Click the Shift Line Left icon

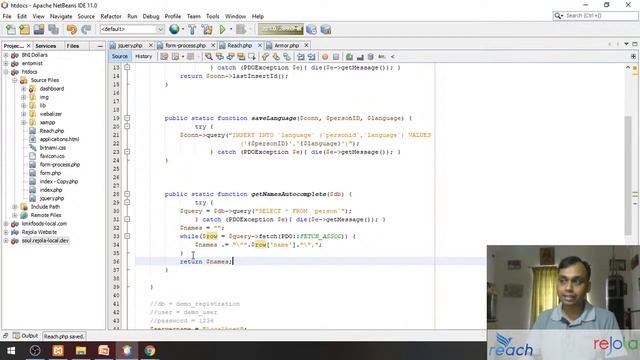pos(301,57)
